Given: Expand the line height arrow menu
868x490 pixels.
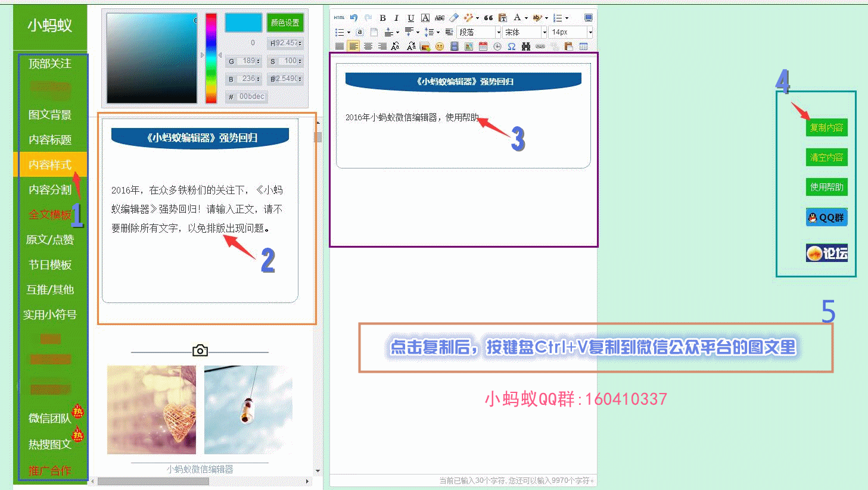Looking at the screenshot, I should coord(438,32).
